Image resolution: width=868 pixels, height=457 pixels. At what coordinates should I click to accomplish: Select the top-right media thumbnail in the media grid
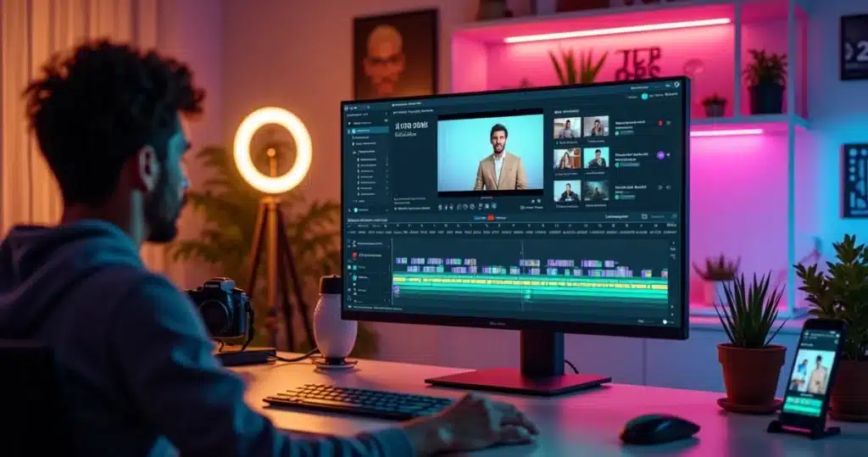point(596,127)
